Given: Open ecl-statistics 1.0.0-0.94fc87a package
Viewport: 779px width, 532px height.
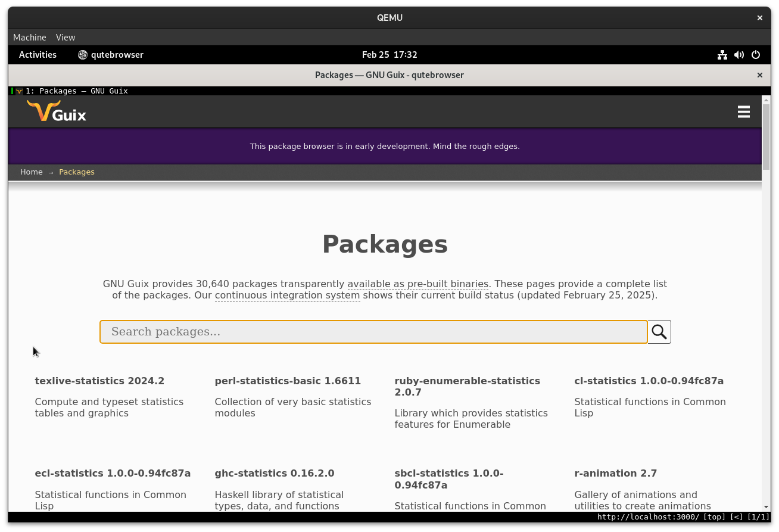Looking at the screenshot, I should pyautogui.click(x=113, y=474).
